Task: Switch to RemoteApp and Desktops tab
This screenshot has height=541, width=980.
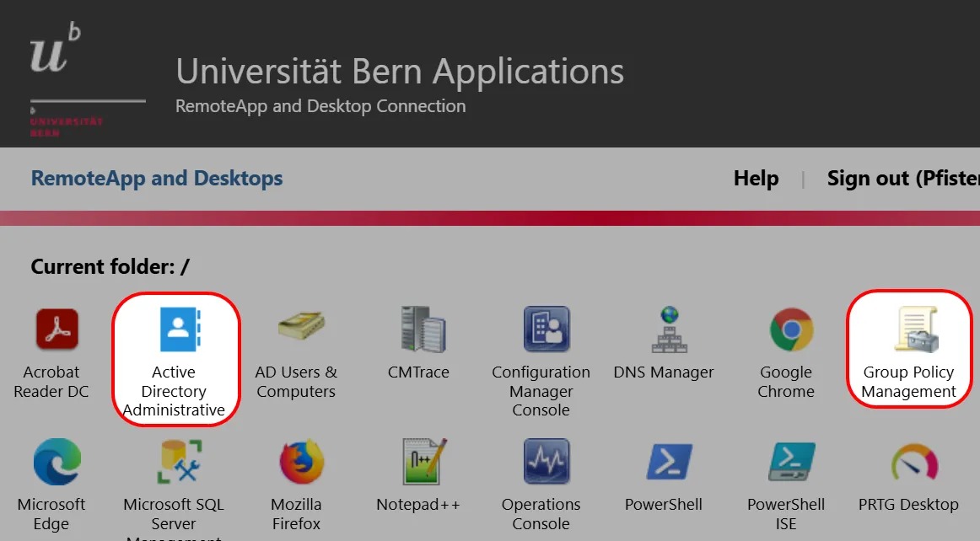Action: [157, 178]
